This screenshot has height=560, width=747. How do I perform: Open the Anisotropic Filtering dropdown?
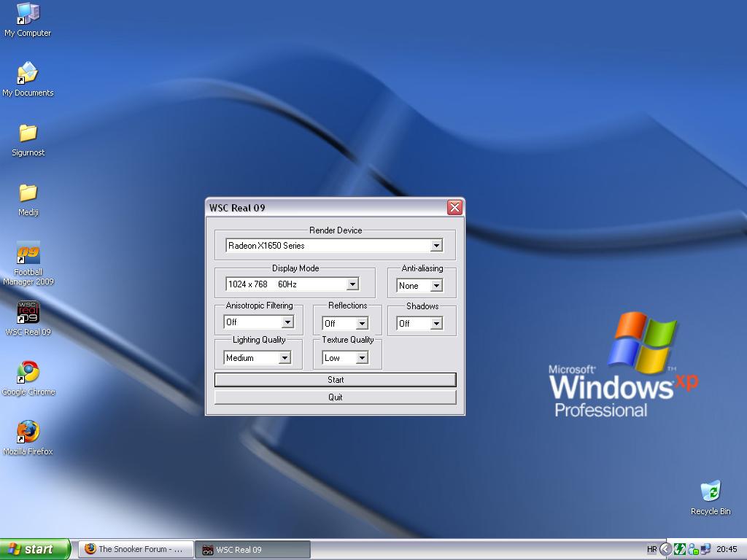coord(259,322)
